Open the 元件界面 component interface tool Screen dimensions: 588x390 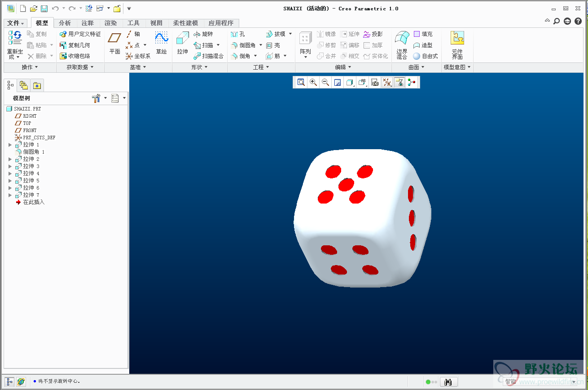457,45
